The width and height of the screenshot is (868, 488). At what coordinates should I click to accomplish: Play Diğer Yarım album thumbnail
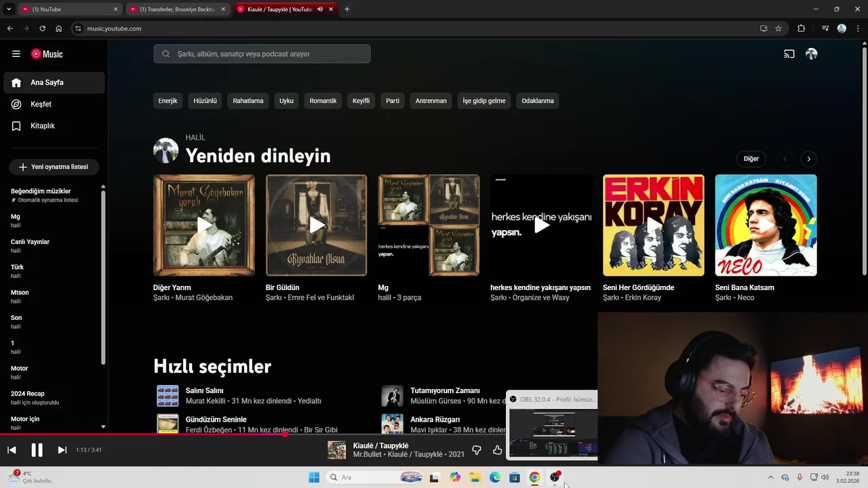(x=204, y=225)
